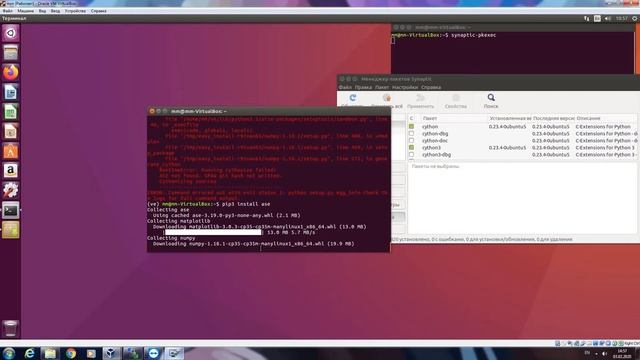This screenshot has width=640, height=360.
Task: Open the VirtualBox Устройства menu
Action: 75,11
